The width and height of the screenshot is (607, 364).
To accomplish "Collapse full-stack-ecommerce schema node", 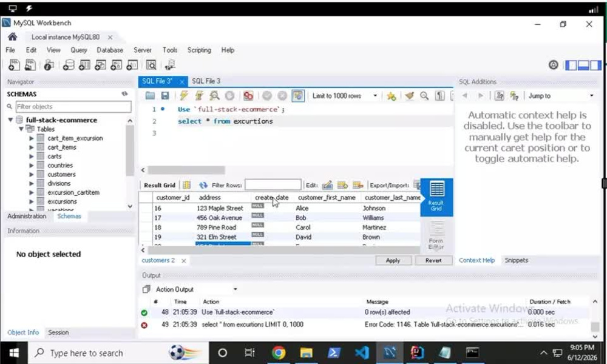I will click(10, 120).
